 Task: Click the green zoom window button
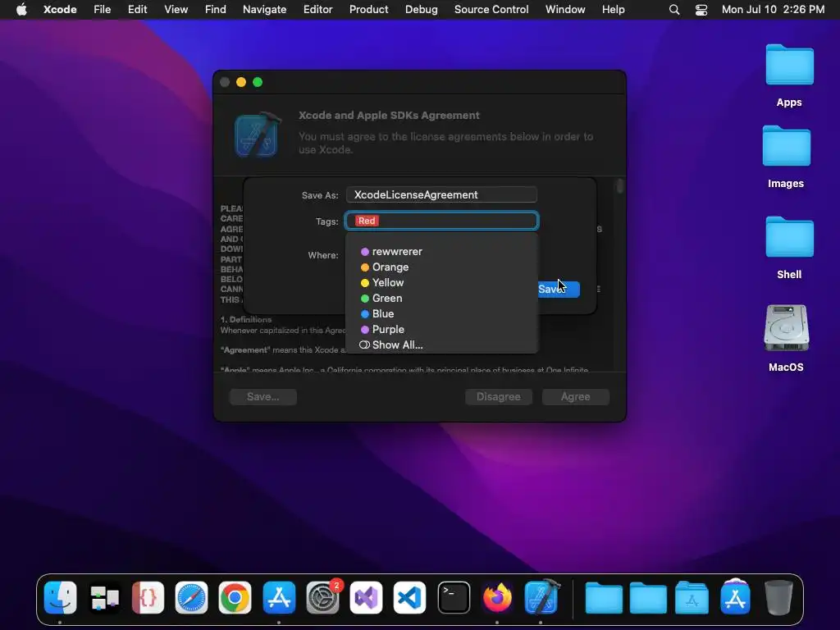tap(258, 82)
